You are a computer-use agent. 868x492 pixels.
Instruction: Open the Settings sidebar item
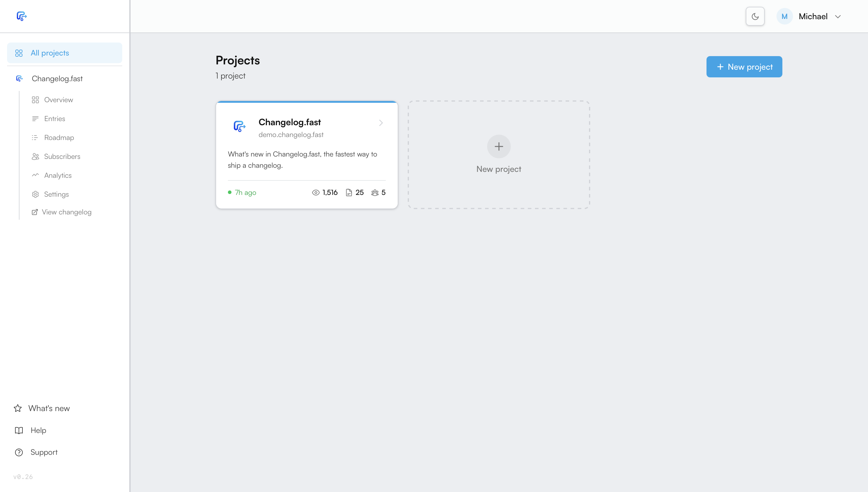tap(56, 194)
